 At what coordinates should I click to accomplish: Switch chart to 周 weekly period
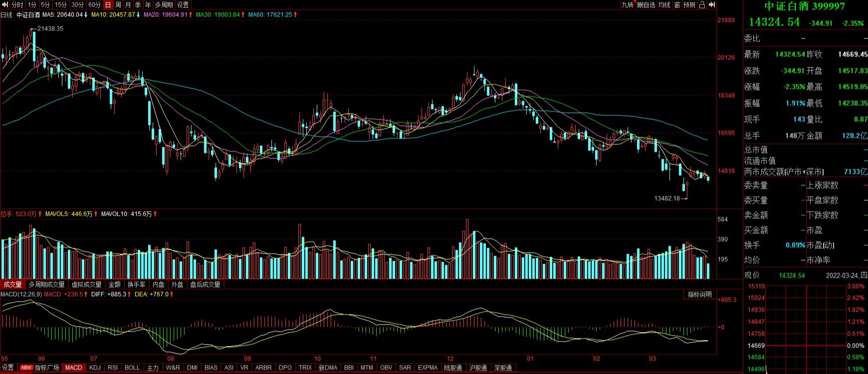(118, 4)
